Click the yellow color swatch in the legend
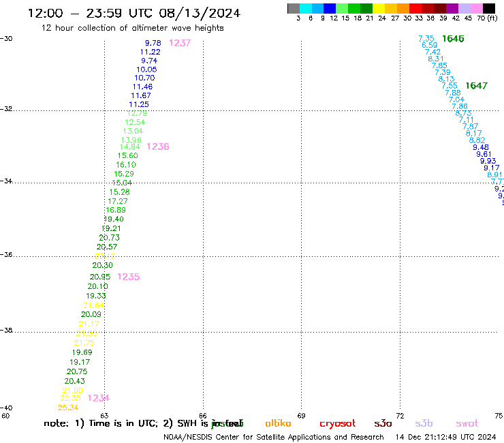Image resolution: width=504 pixels, height=443 pixels. click(x=379, y=8)
